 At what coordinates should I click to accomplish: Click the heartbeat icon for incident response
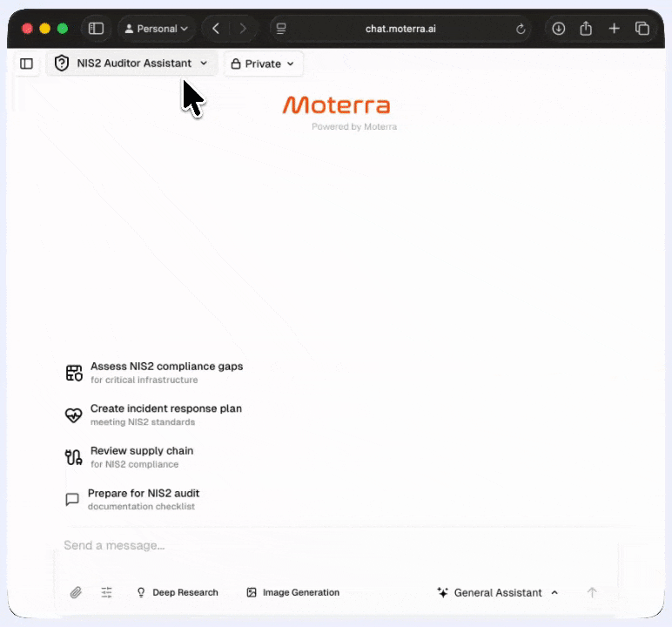click(x=74, y=415)
